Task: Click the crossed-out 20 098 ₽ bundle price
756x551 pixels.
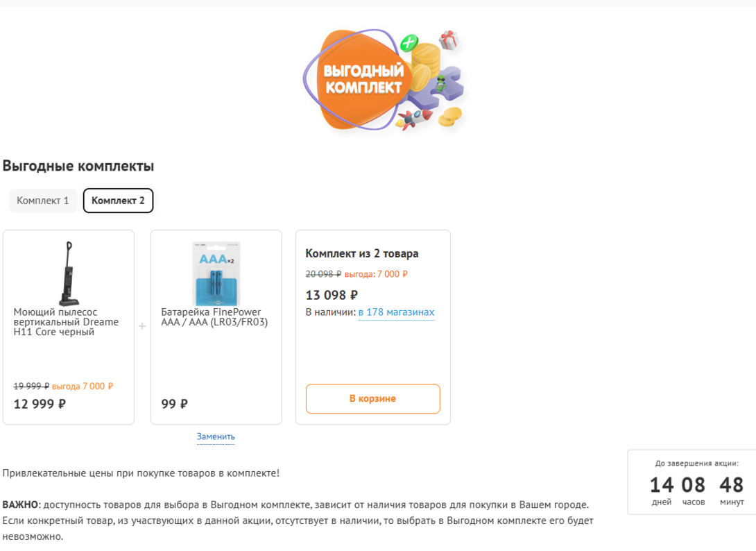Action: (323, 274)
